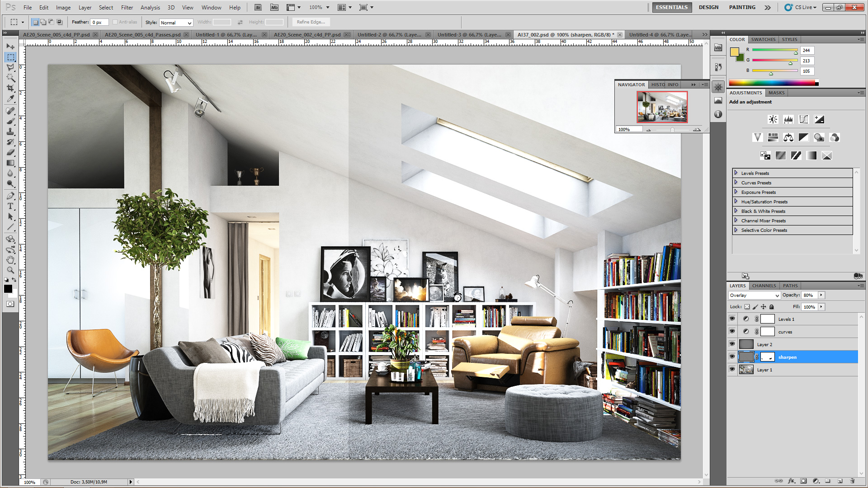
Task: Select the Eyedropper tool
Action: (x=10, y=99)
